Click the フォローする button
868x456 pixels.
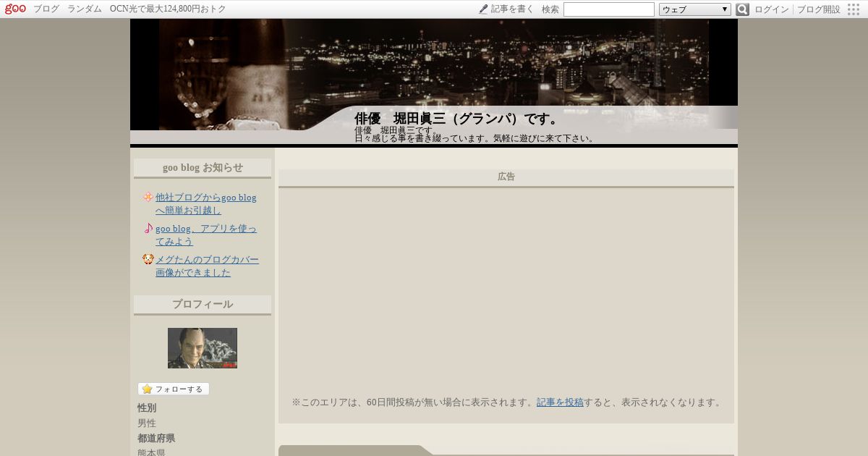click(x=174, y=389)
